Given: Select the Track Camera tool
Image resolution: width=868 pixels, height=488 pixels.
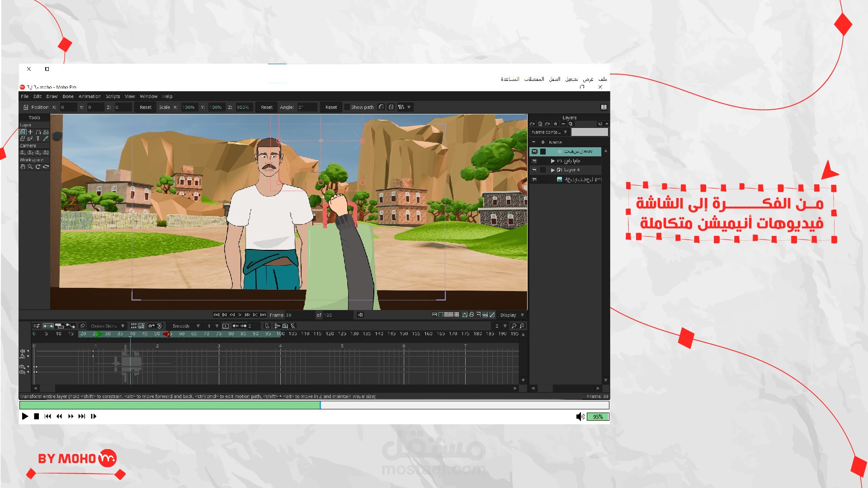Looking at the screenshot, I should (23, 153).
